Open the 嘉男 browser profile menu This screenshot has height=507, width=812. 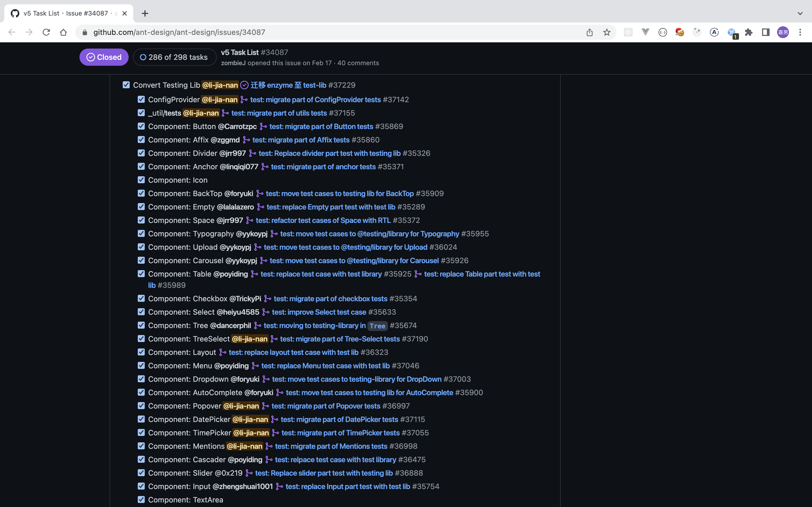pyautogui.click(x=783, y=32)
